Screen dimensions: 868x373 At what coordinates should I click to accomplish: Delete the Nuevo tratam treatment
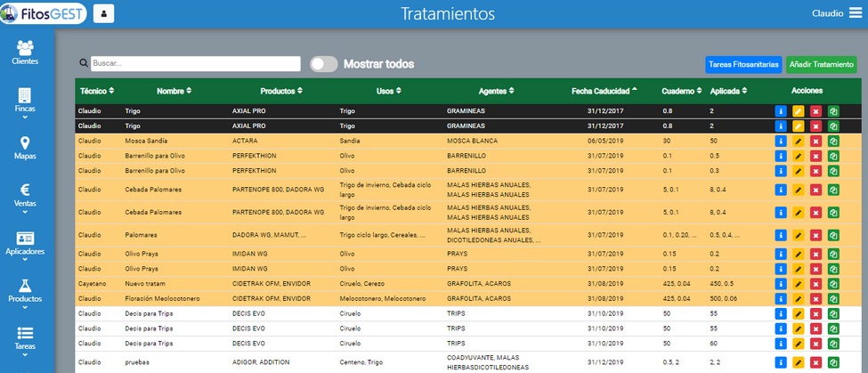(815, 284)
